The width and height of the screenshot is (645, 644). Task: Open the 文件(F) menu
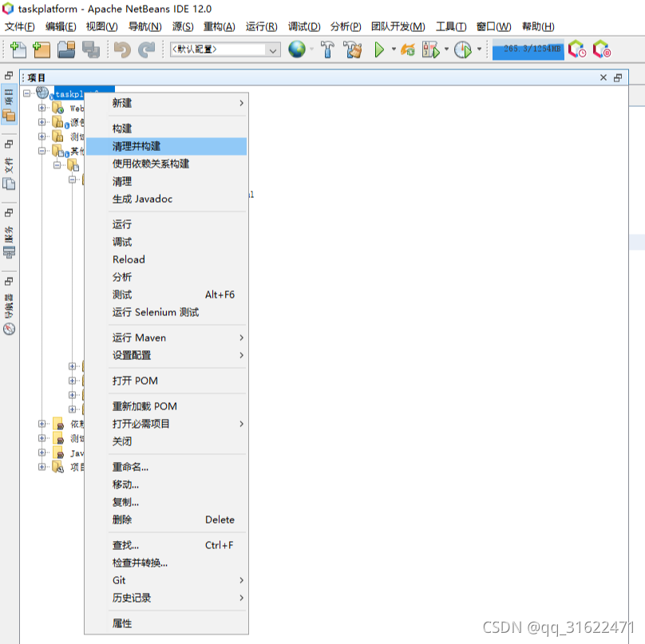click(20, 26)
